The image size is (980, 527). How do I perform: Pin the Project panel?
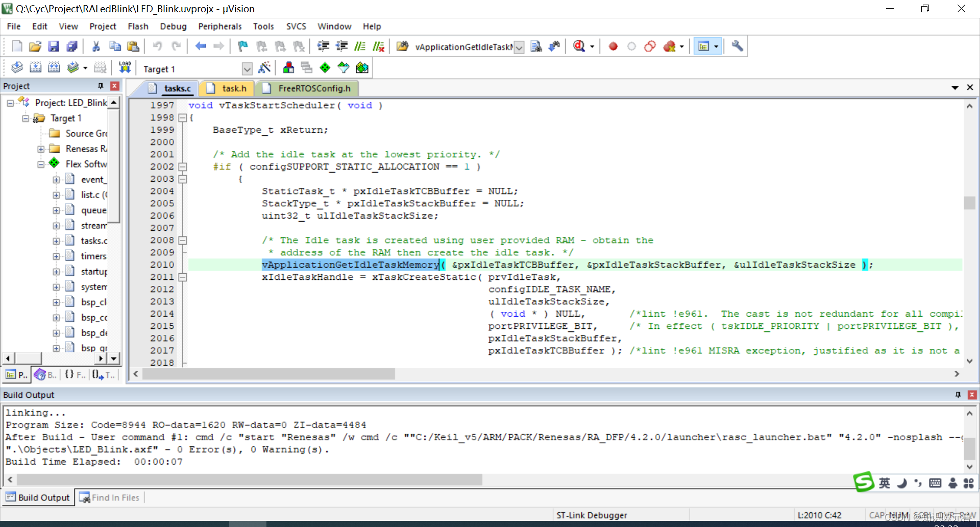101,86
